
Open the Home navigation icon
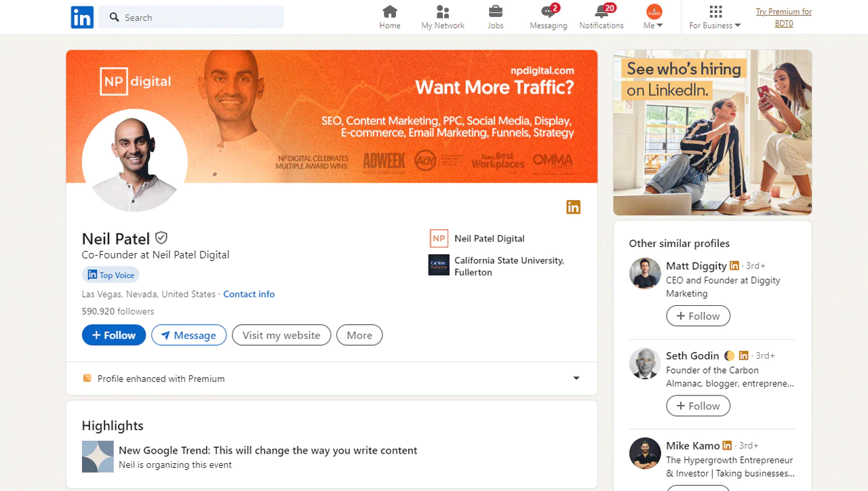pos(390,18)
